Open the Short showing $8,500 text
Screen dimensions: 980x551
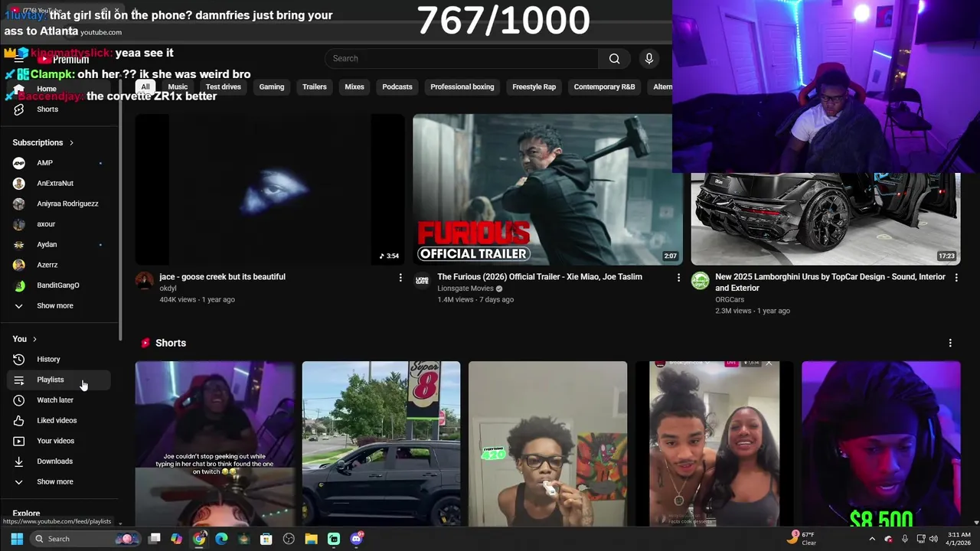point(880,444)
